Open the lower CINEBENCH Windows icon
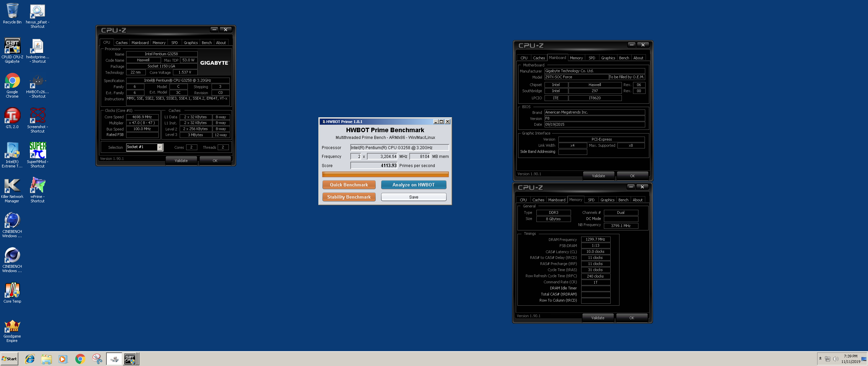 [x=12, y=260]
